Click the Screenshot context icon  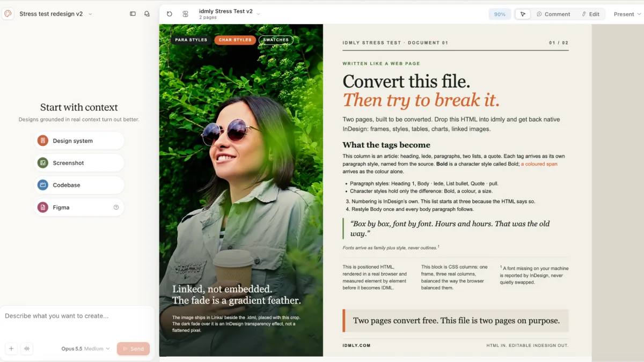pyautogui.click(x=43, y=163)
